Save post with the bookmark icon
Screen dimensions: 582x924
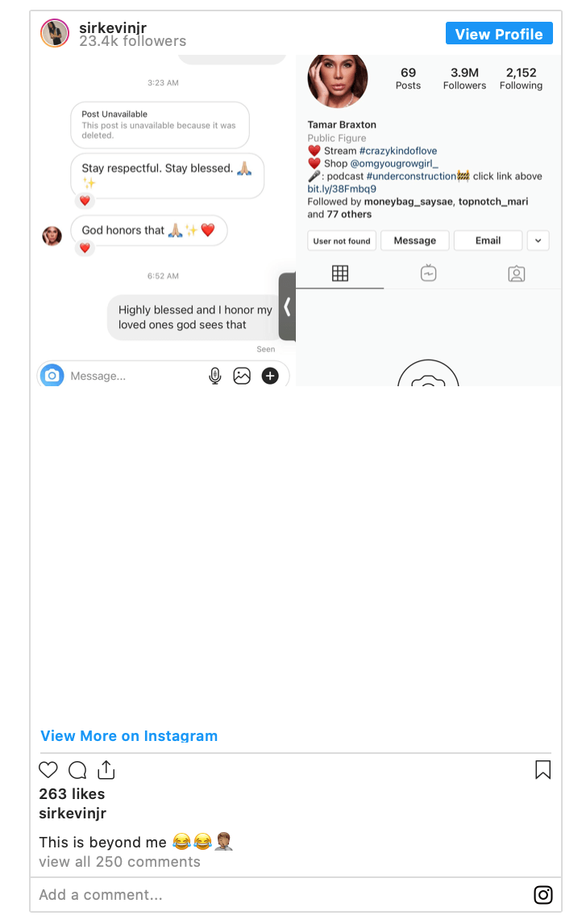point(543,770)
